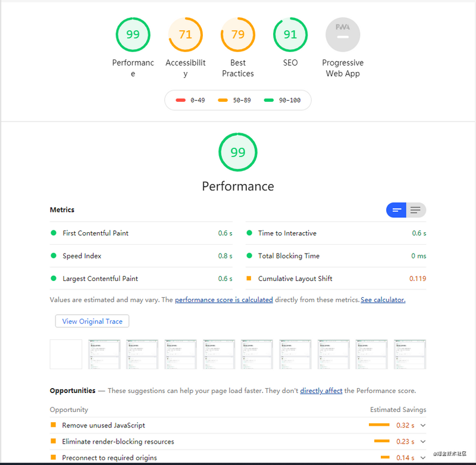
Task: Click the Total Blocking Time metric
Action: (336, 256)
